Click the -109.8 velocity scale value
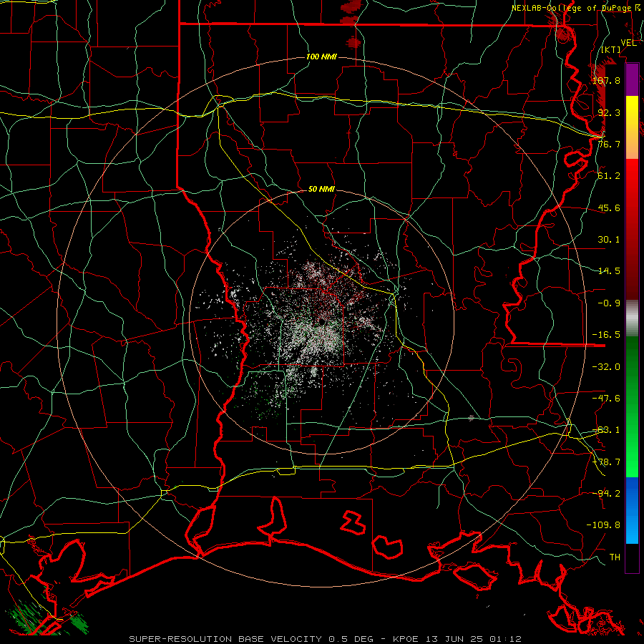644x644 pixels. tap(603, 525)
